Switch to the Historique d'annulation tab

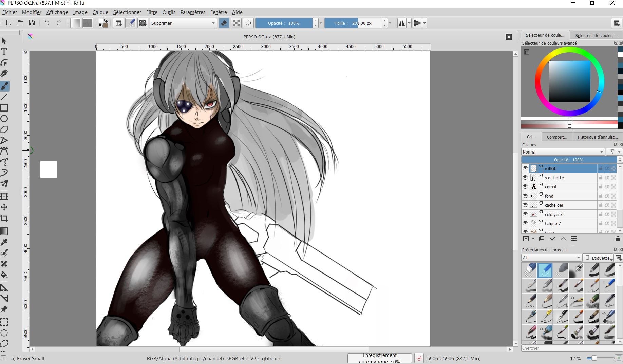tap(597, 137)
